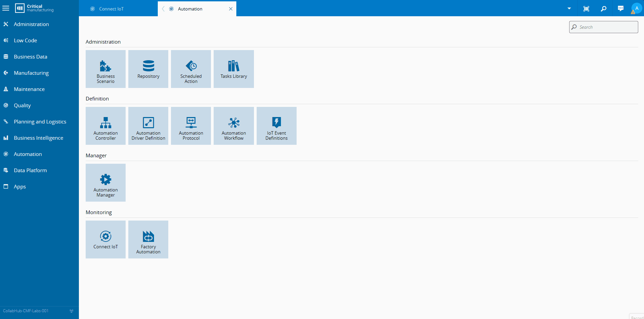This screenshot has width=644, height=319.
Task: Open the Automation Manager tile
Action: coord(106,183)
